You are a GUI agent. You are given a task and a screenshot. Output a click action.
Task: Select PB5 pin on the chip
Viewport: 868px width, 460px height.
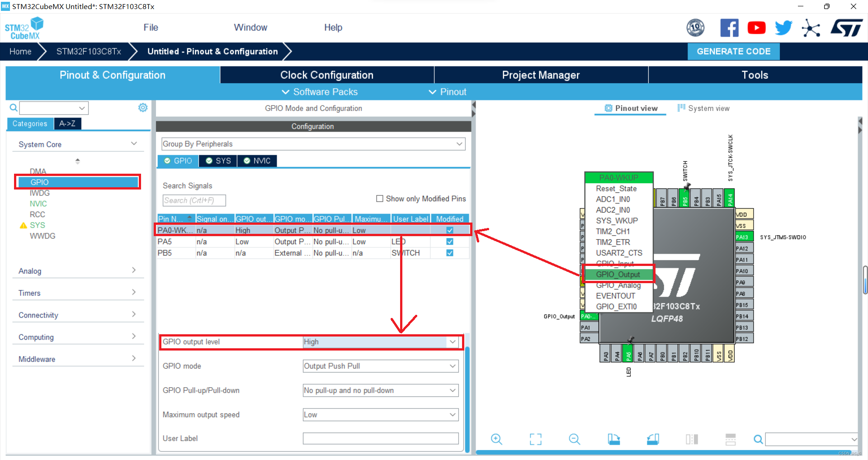coord(684,198)
